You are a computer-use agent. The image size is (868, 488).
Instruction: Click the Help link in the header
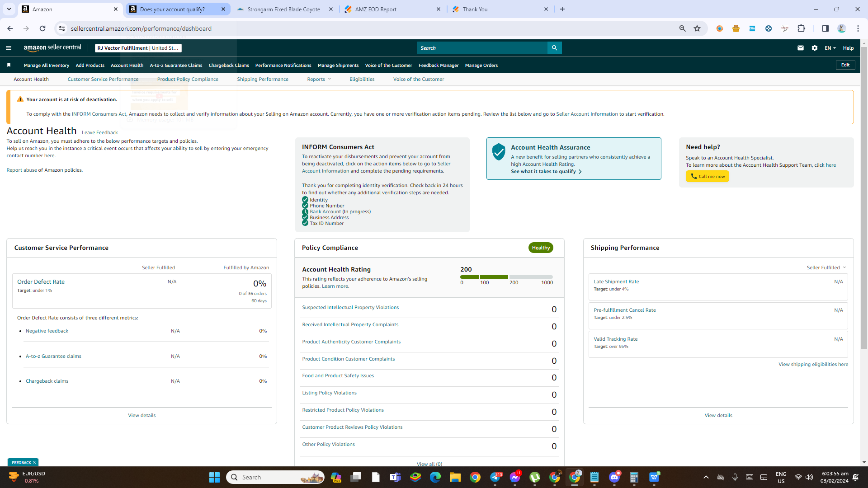[x=848, y=48]
